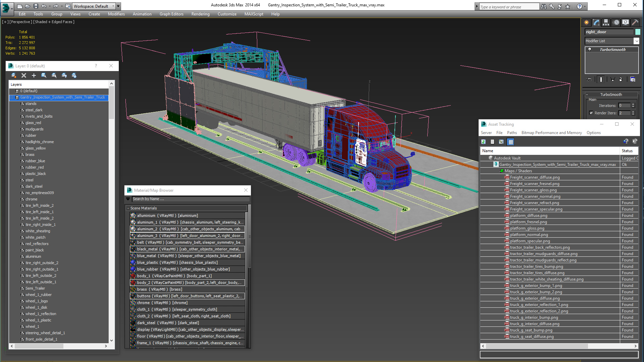Click the Iterations spinner arrows
644x362 pixels.
(633, 105)
